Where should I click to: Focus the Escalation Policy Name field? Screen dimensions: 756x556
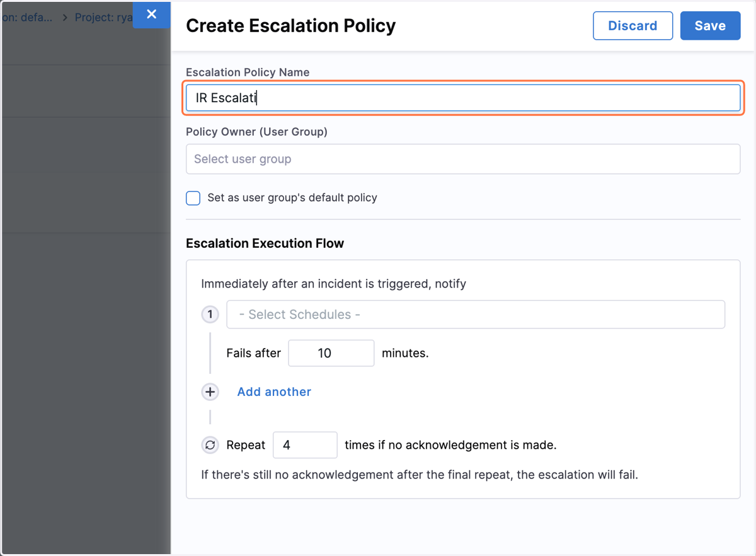[463, 98]
